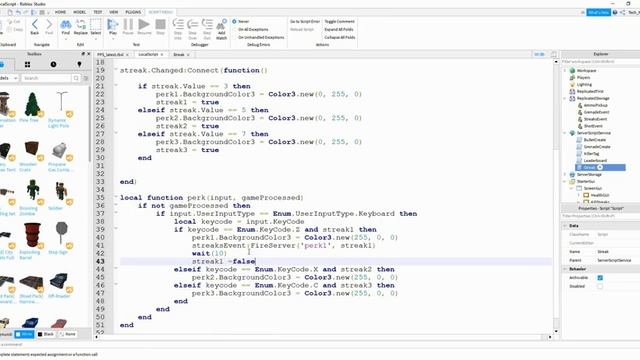Toggle the Archivable checkbox

click(x=600, y=278)
